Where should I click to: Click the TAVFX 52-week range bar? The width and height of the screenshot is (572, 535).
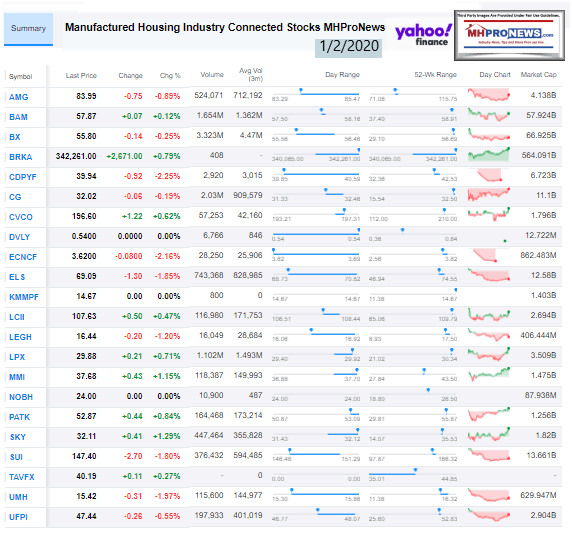413,474
